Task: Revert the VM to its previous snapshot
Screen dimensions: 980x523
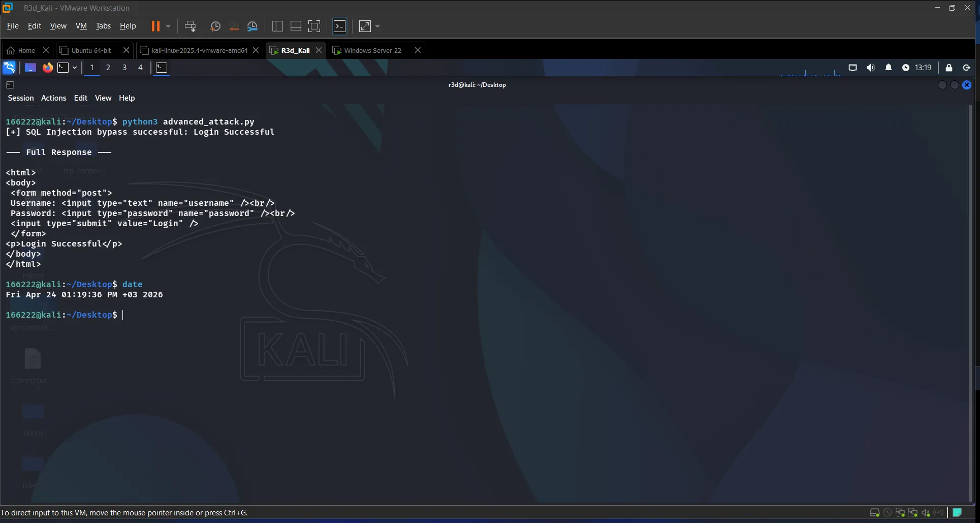Action: (234, 26)
